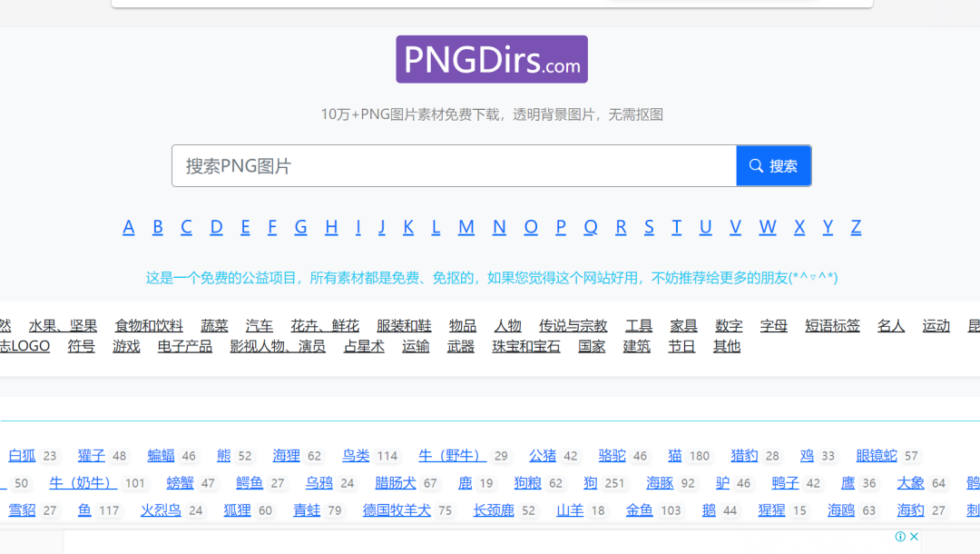
Task: Open letter Z index
Action: 856,227
